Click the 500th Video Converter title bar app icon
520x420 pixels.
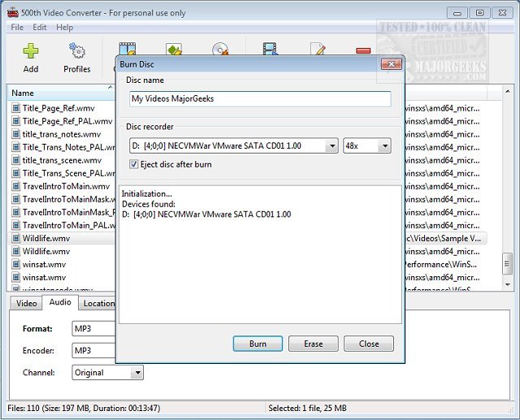(x=13, y=13)
